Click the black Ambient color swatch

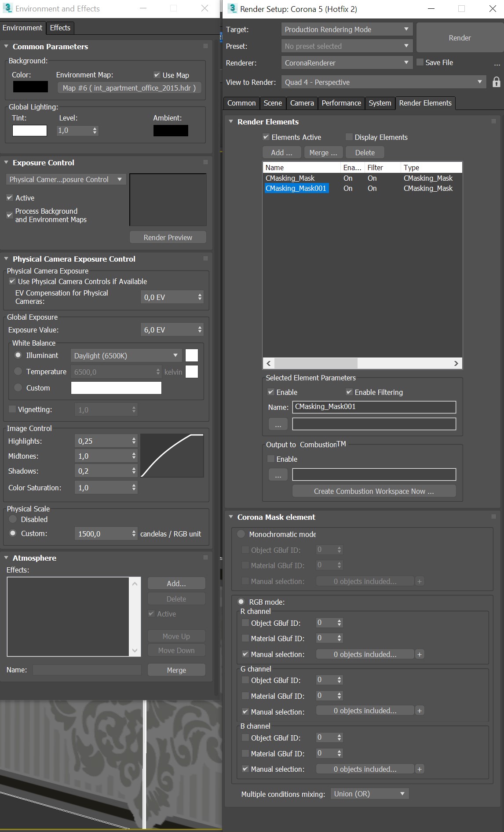tap(171, 131)
